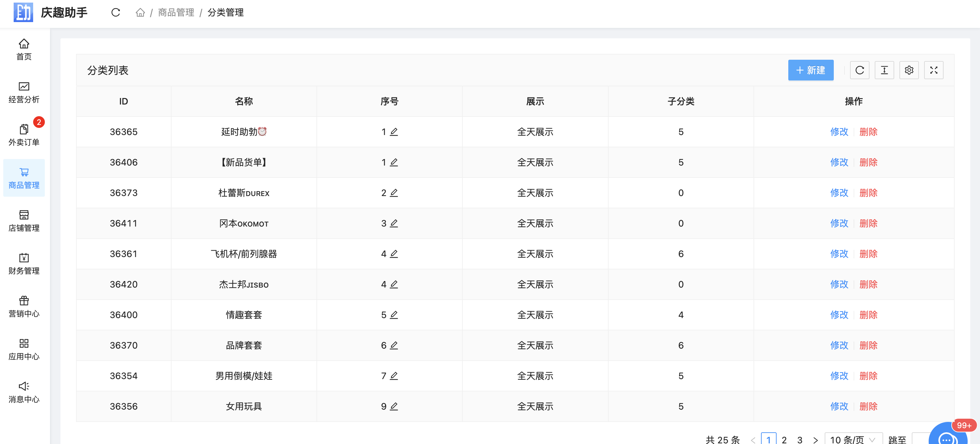Delete the 冈本OKOMOT category

click(868, 223)
